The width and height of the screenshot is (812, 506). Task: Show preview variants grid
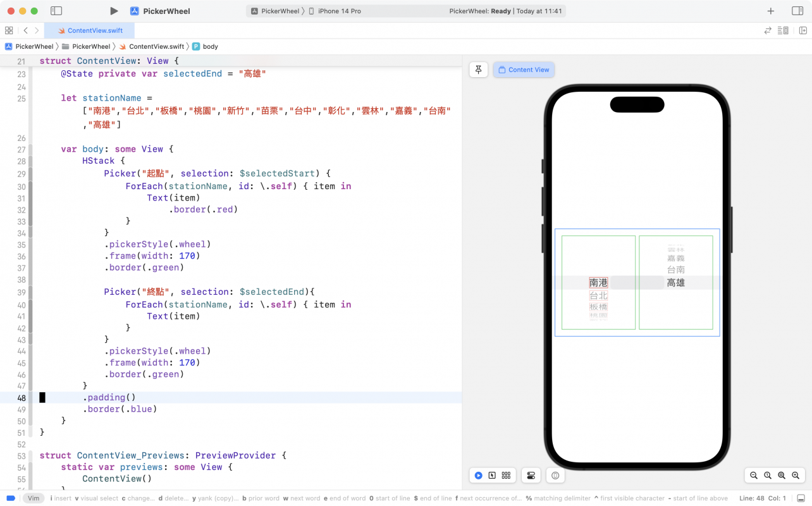click(x=506, y=476)
